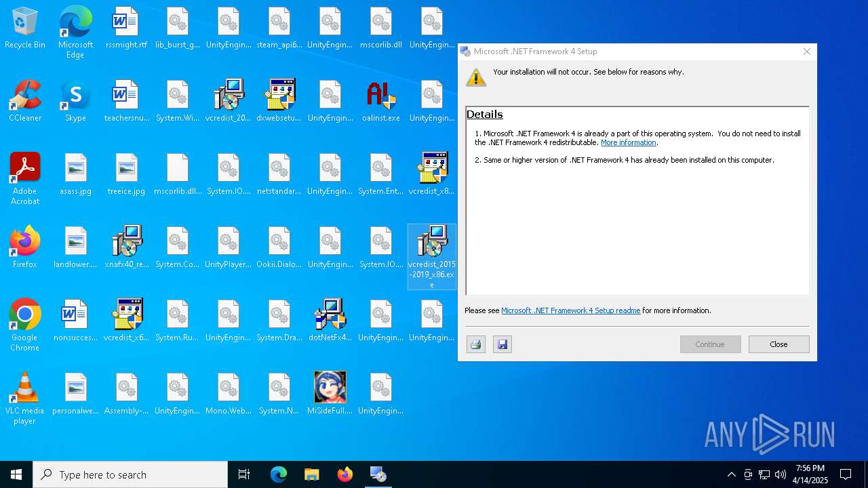
Task: Select the MiSideFull desktop icon
Action: (x=330, y=394)
